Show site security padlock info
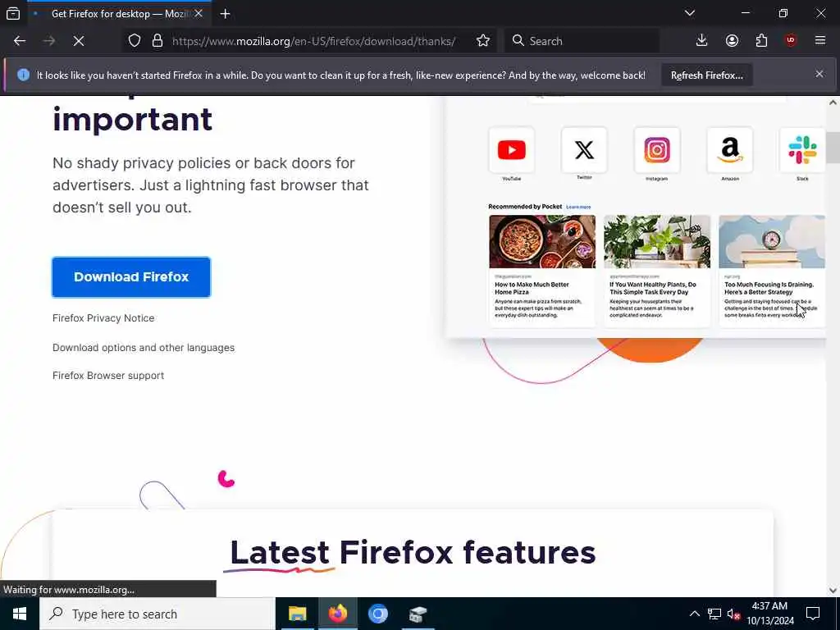The height and width of the screenshot is (630, 840). [x=157, y=41]
